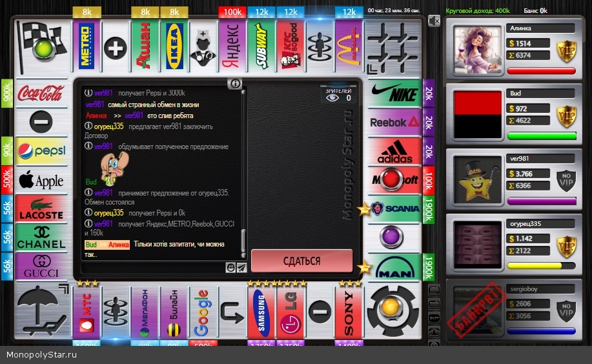Select the МегаФон property cell
592x364 pixels.
click(x=145, y=312)
